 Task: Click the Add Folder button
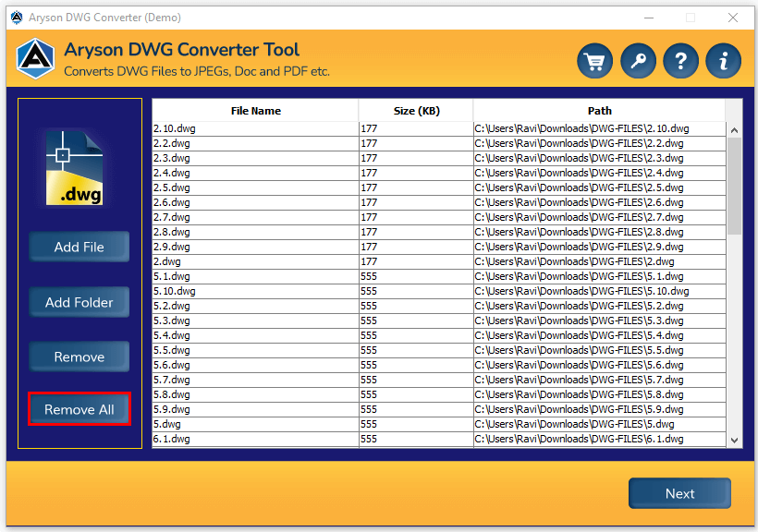tap(79, 302)
